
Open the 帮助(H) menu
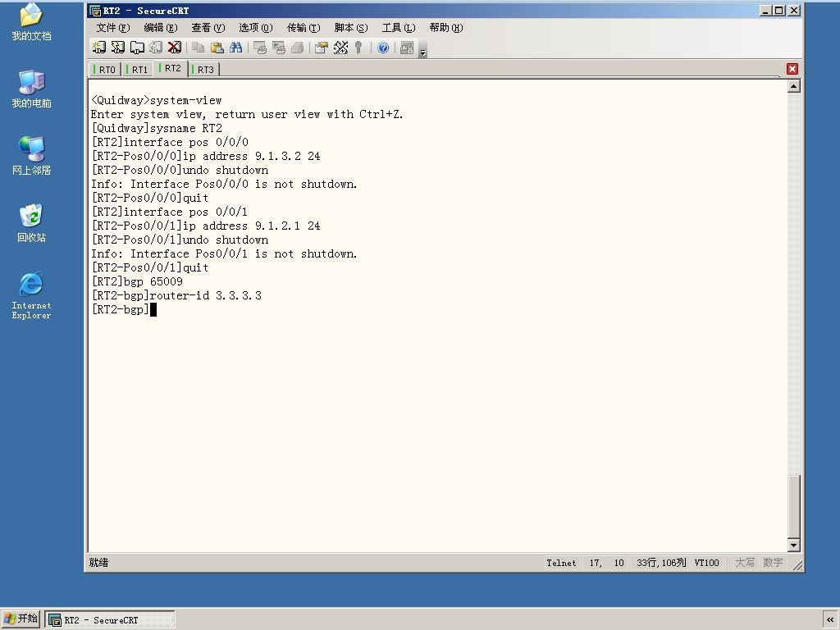(x=445, y=28)
